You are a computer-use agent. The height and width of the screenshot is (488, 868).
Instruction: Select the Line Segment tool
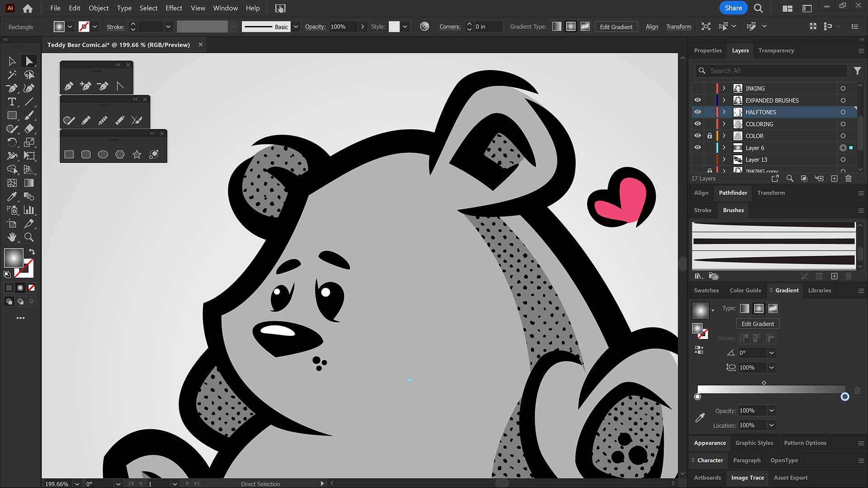coord(29,102)
